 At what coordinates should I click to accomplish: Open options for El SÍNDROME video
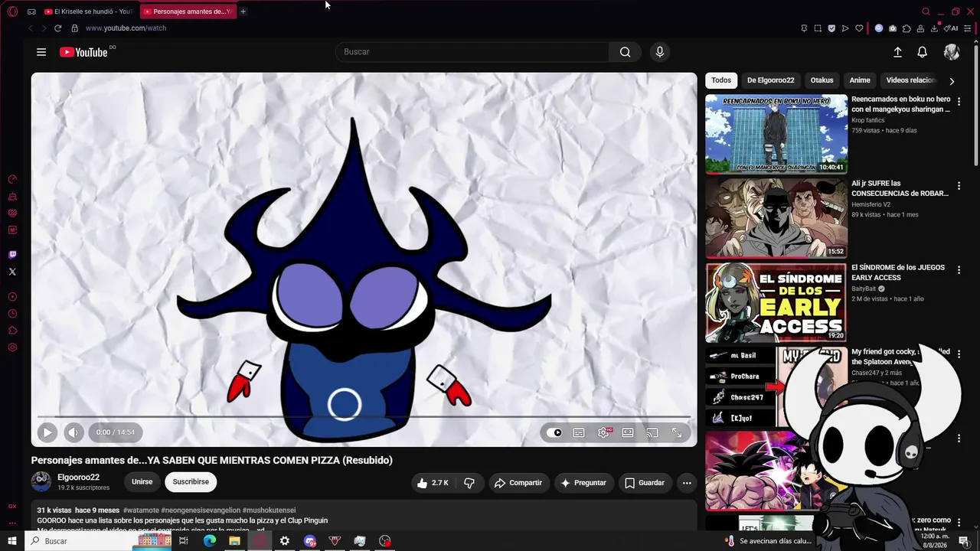959,270
